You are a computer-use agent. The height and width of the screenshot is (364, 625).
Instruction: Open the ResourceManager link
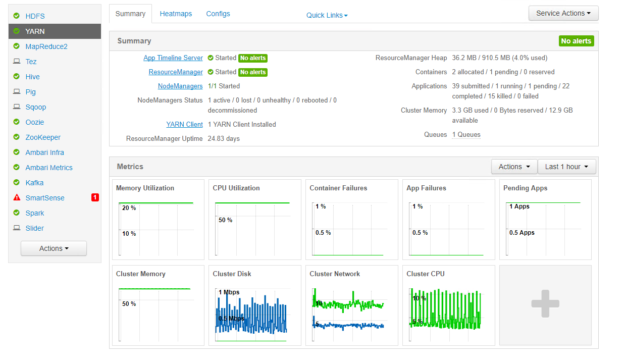[175, 72]
